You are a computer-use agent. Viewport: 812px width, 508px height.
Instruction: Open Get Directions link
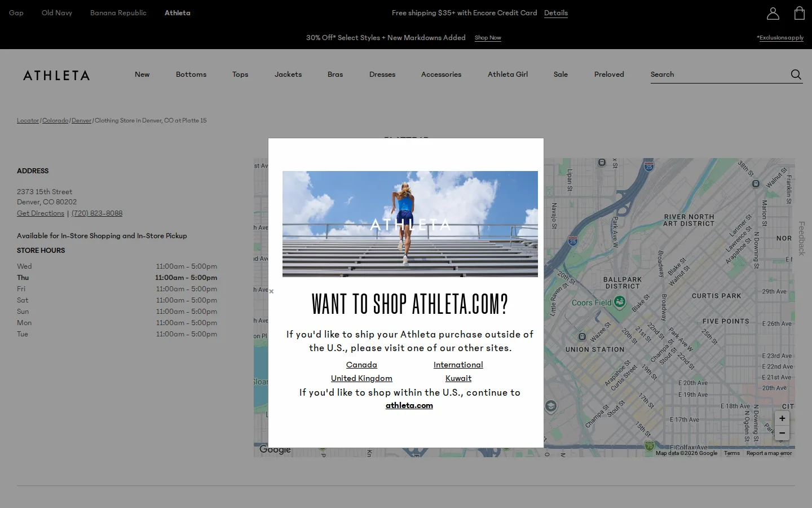41,213
